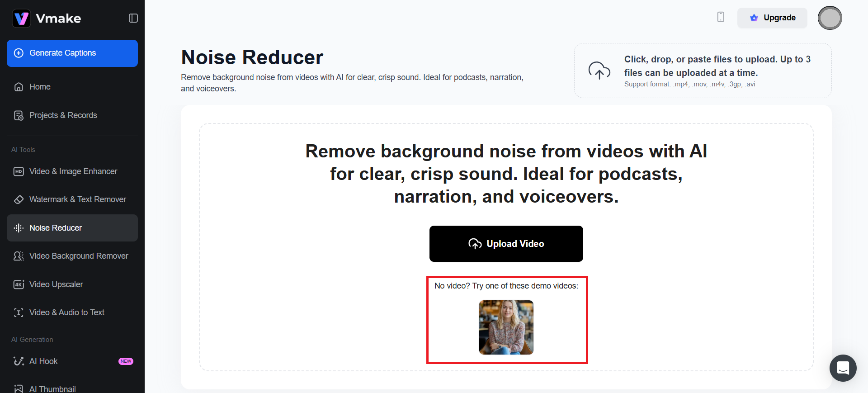Select the demo video thumbnail of woman

[506, 327]
